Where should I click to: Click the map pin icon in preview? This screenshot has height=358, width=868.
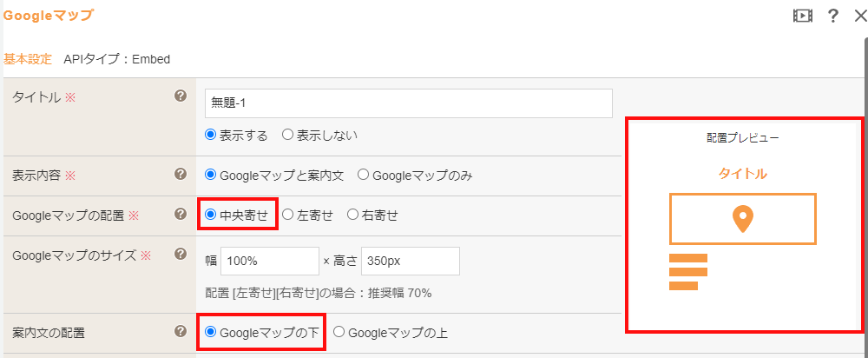[x=743, y=219]
